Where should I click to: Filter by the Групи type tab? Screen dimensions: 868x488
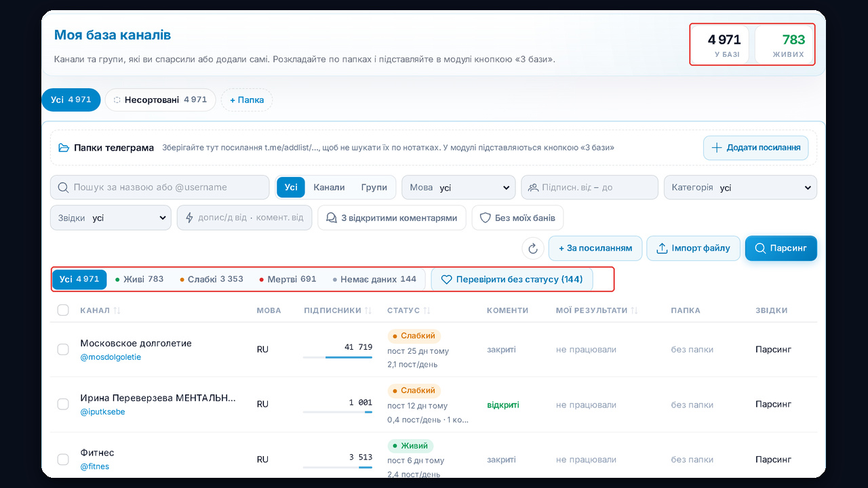[374, 188]
